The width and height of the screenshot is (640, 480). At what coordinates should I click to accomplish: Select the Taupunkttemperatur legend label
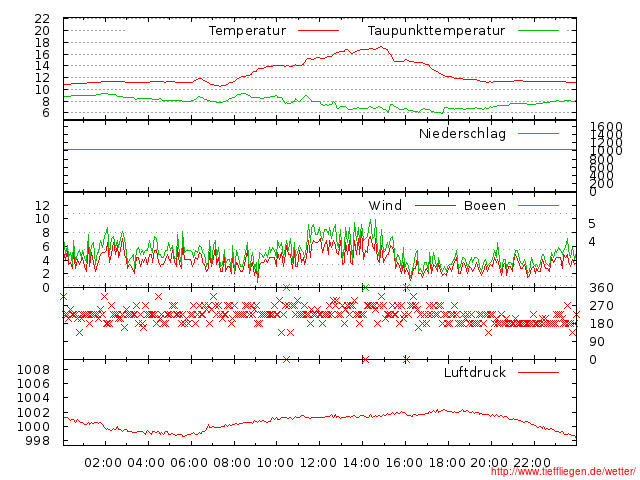pos(435,31)
